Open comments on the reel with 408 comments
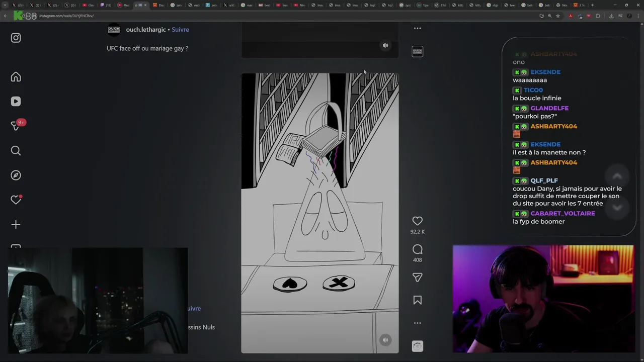 417,249
